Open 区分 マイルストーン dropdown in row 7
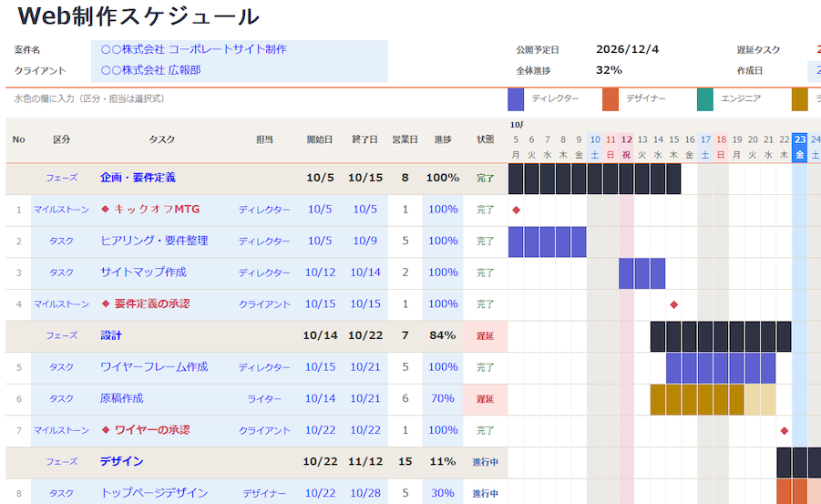 click(61, 431)
